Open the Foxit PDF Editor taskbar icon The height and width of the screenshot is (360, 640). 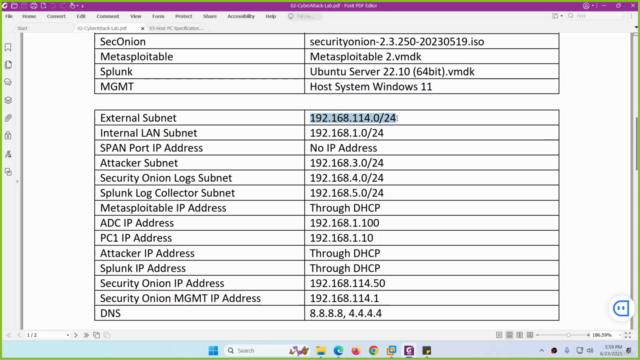click(409, 351)
